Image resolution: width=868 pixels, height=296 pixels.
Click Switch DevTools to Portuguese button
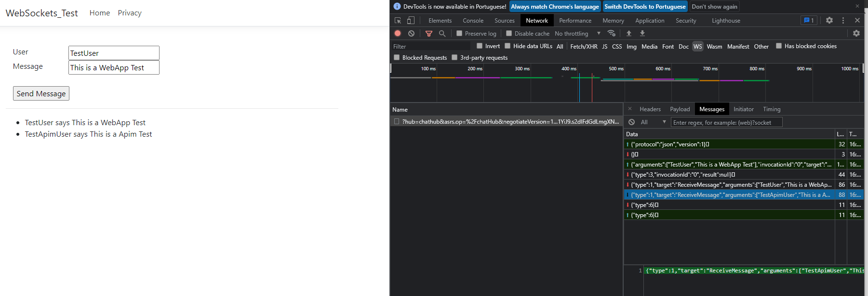click(x=644, y=7)
